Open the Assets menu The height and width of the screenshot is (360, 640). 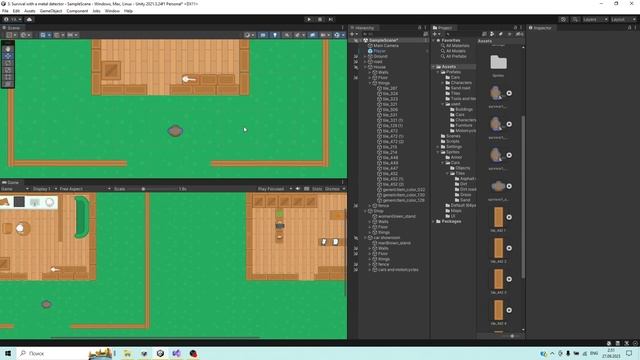[30, 11]
